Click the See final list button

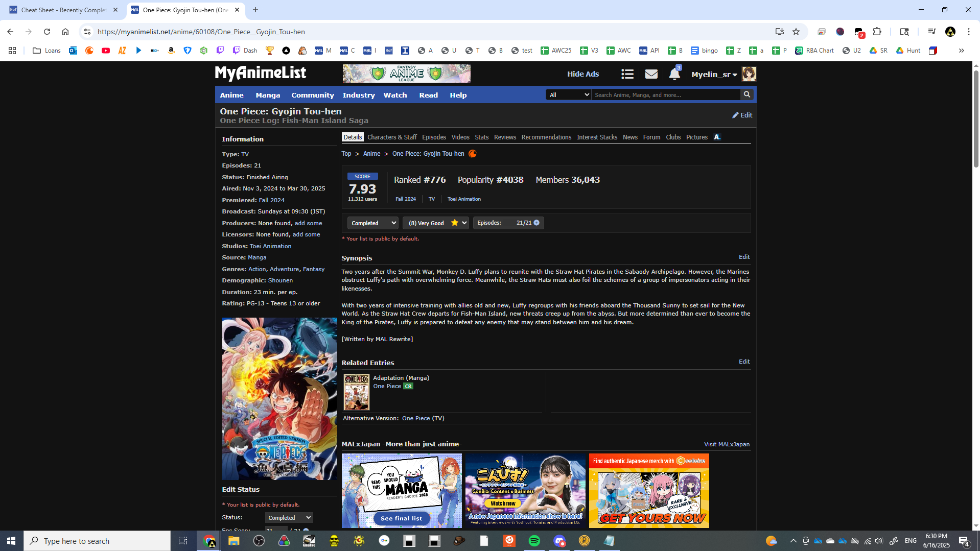(x=402, y=518)
